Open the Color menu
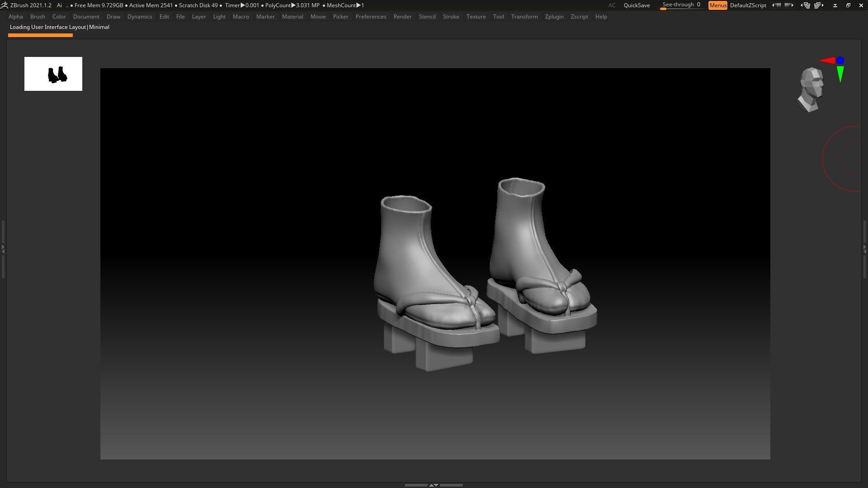The height and width of the screenshot is (488, 868). click(59, 17)
